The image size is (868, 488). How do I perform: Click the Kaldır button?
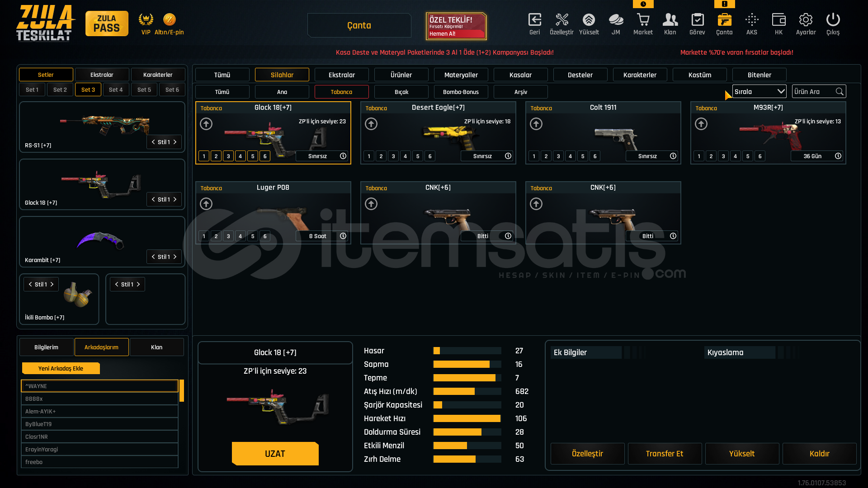819,454
